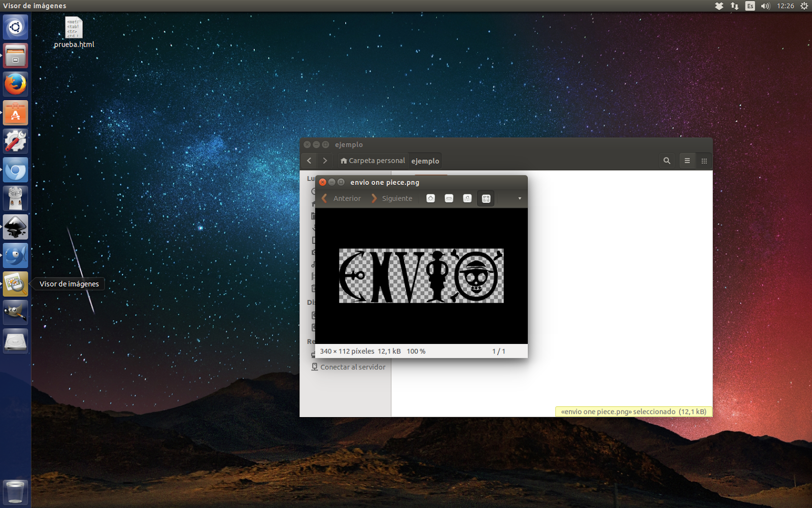Open the Dropbox indicator in top panel
This screenshot has width=812, height=508.
719,6
